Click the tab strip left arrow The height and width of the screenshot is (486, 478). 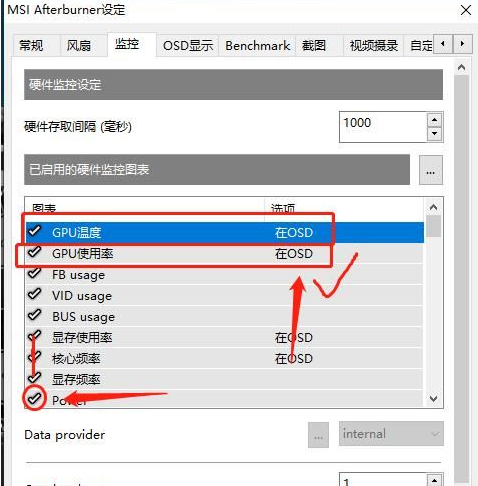click(443, 44)
